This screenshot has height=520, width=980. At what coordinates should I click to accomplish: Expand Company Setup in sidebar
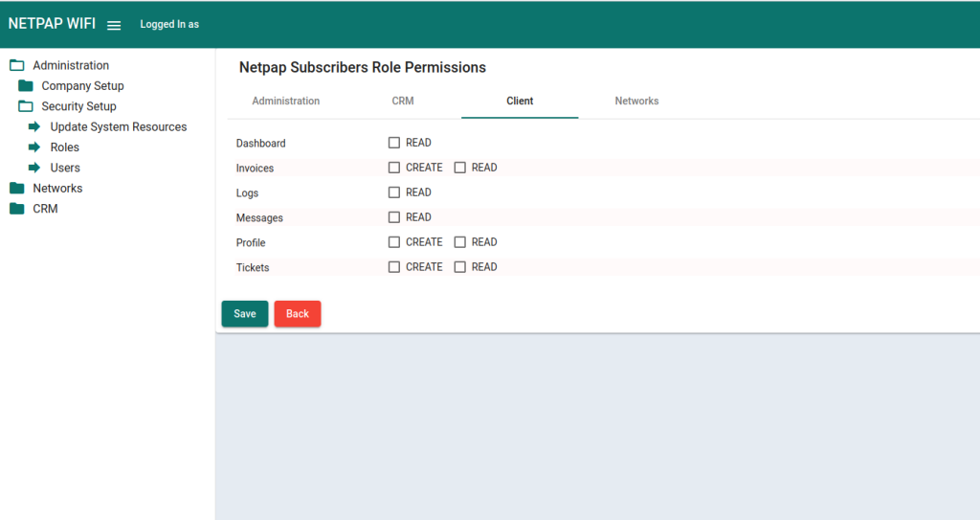(82, 86)
